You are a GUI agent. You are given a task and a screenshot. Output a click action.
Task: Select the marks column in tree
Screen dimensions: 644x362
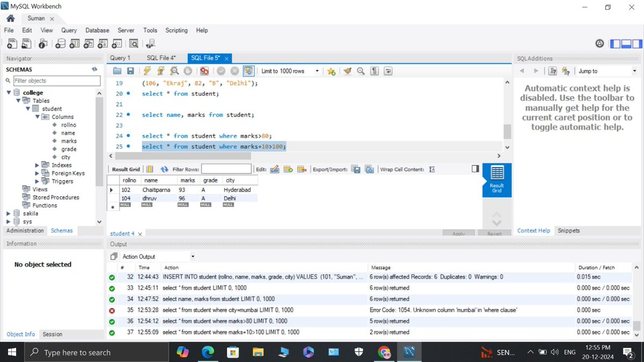pos(69,141)
